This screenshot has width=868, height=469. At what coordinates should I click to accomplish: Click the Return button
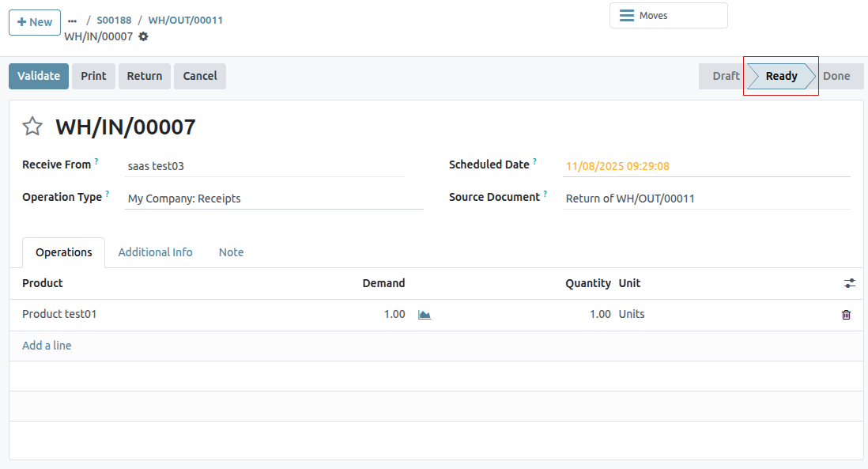144,76
